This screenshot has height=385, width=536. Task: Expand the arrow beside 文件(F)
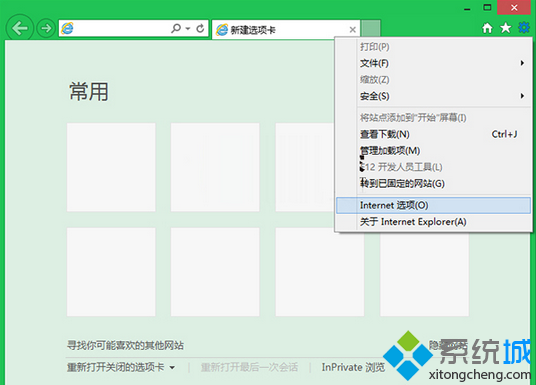(522, 63)
